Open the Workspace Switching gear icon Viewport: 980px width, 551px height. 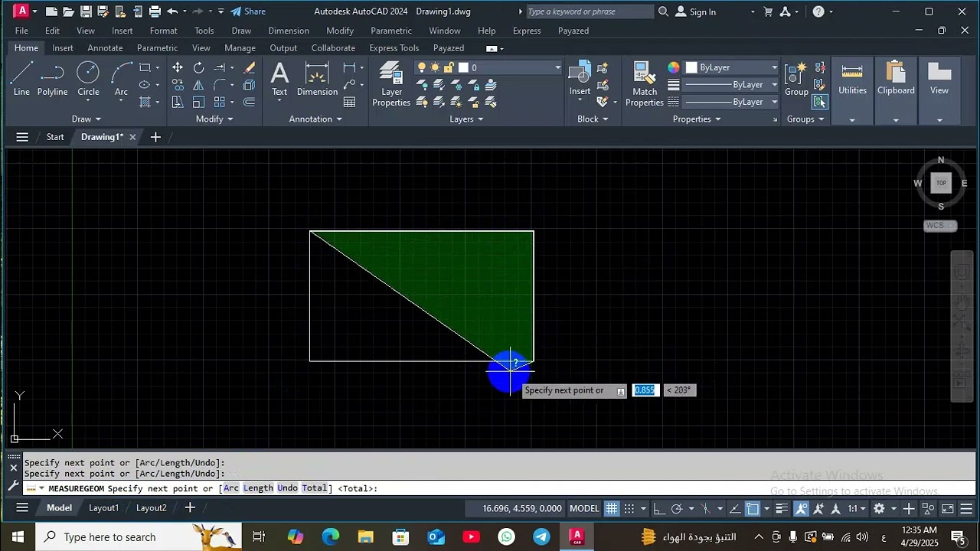[x=879, y=508]
